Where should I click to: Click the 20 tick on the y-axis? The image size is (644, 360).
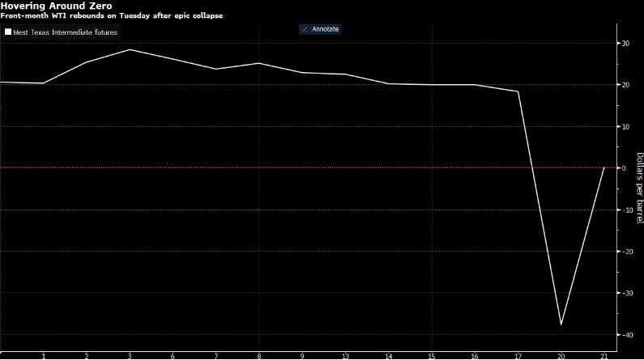(x=625, y=85)
